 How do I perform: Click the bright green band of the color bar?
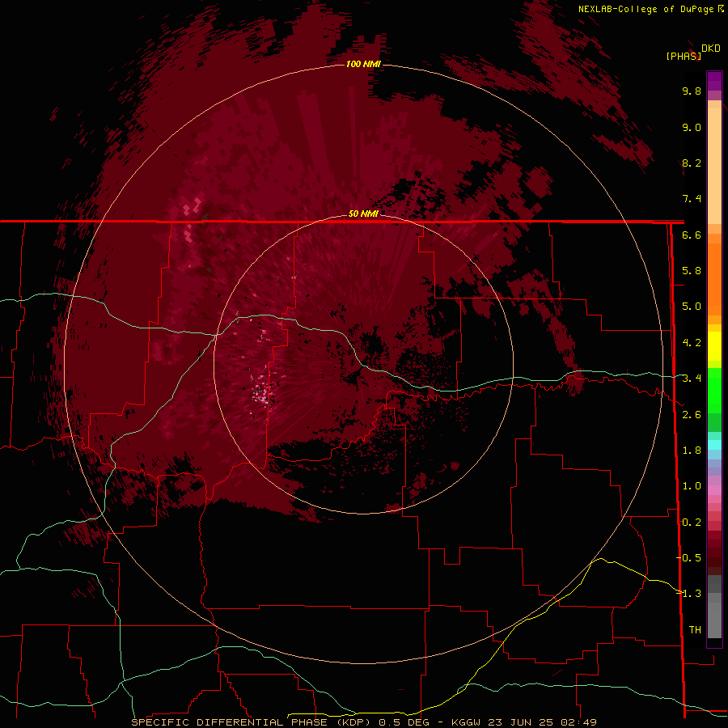[714, 390]
